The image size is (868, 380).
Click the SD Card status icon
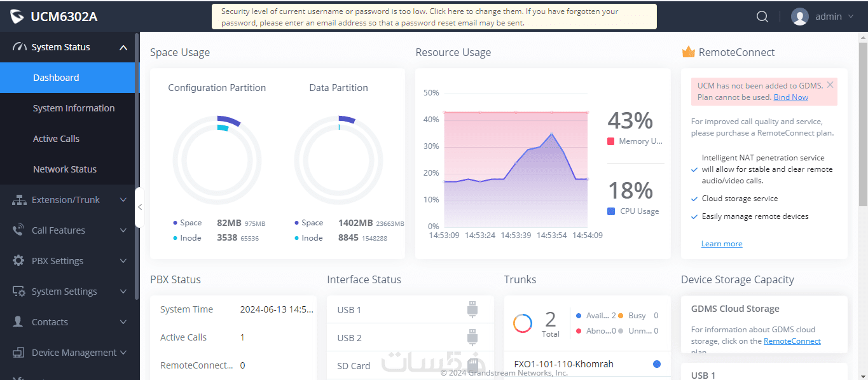[x=472, y=365]
